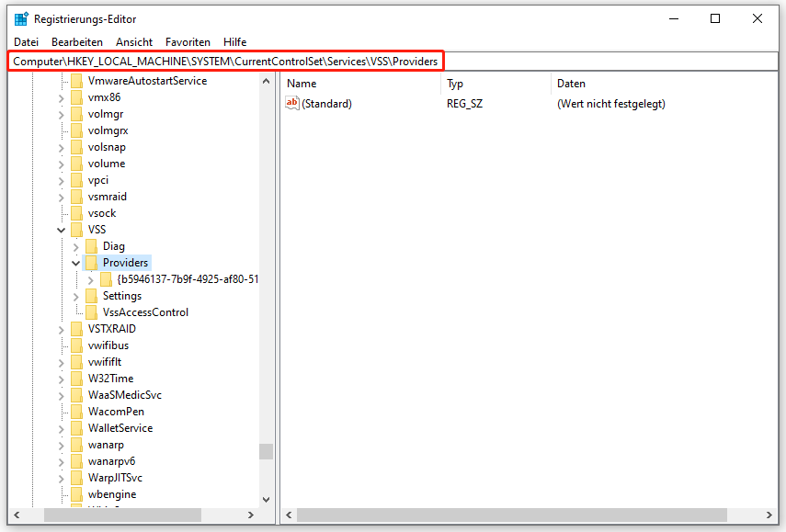
Task: Click the vsmraid folder icon
Action: (76, 197)
